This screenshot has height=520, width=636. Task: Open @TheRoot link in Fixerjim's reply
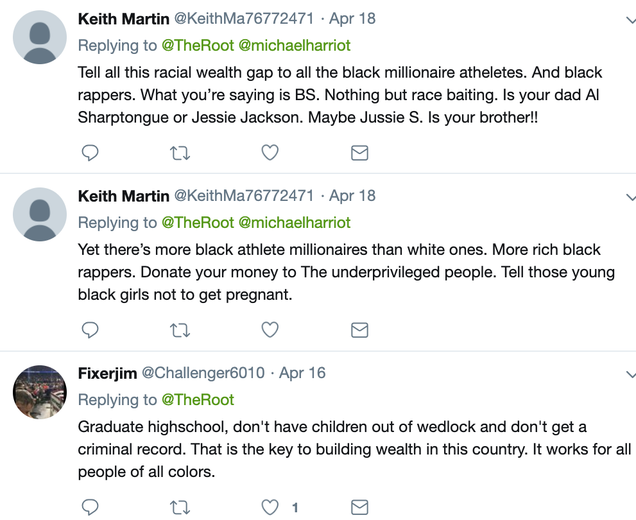[x=198, y=400]
